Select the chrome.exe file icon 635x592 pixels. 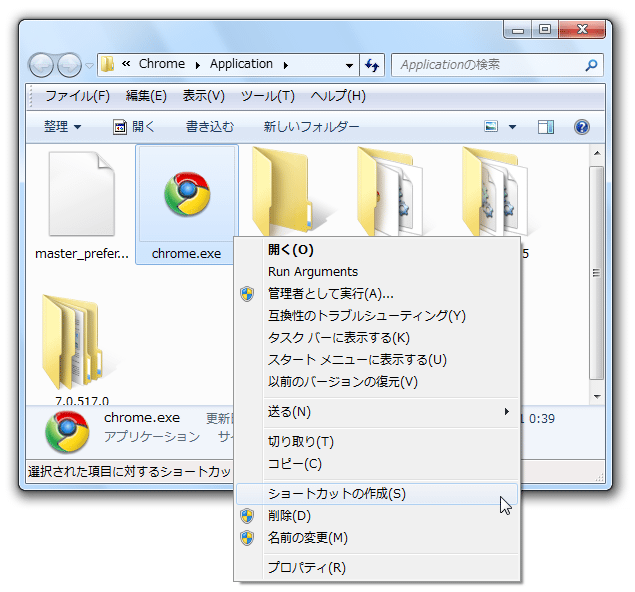[187, 195]
